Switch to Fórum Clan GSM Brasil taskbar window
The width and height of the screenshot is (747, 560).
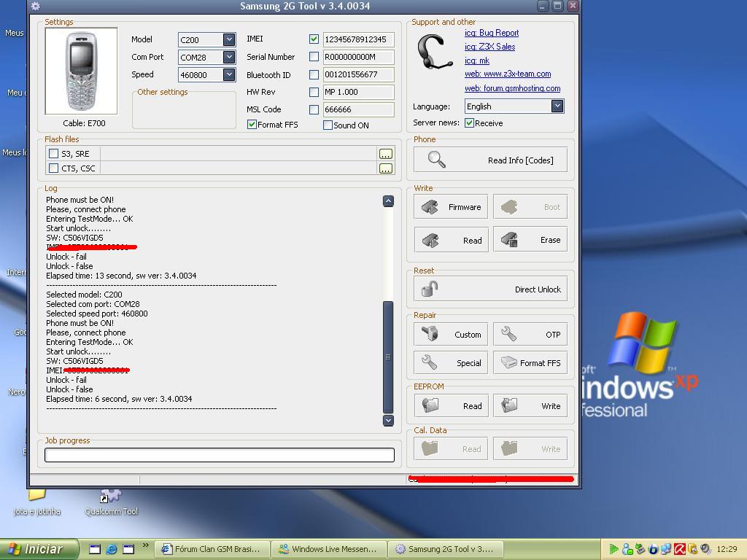click(212, 549)
